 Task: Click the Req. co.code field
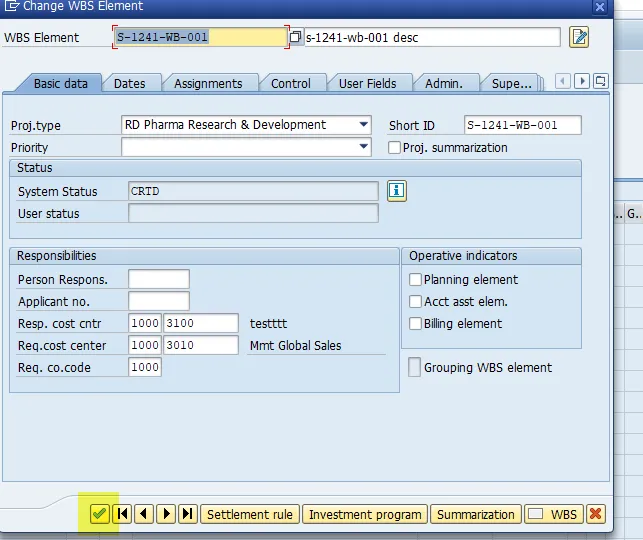pos(145,367)
